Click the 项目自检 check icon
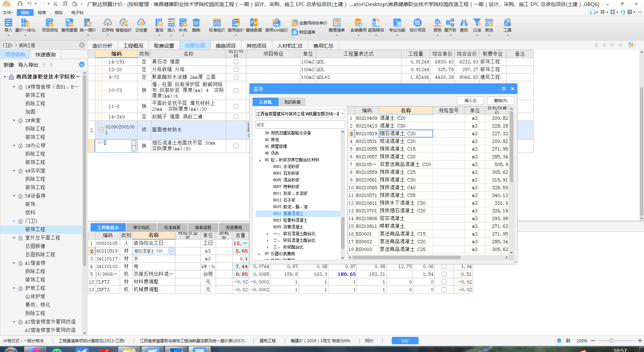 pos(50,26)
